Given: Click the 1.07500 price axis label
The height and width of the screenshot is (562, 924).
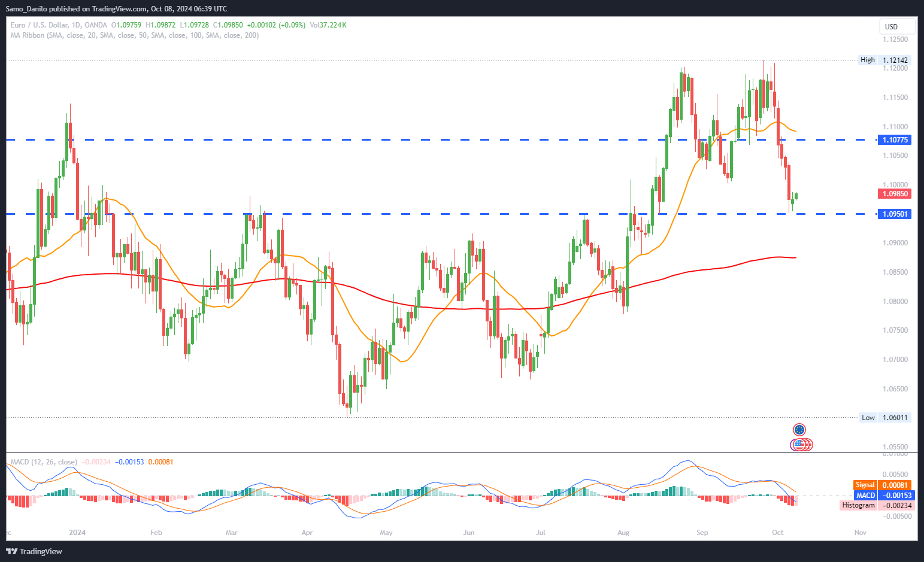Looking at the screenshot, I should tap(895, 330).
